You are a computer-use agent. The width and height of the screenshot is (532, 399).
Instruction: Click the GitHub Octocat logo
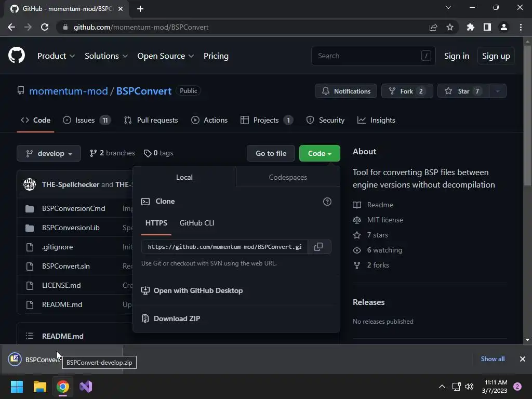coord(16,56)
